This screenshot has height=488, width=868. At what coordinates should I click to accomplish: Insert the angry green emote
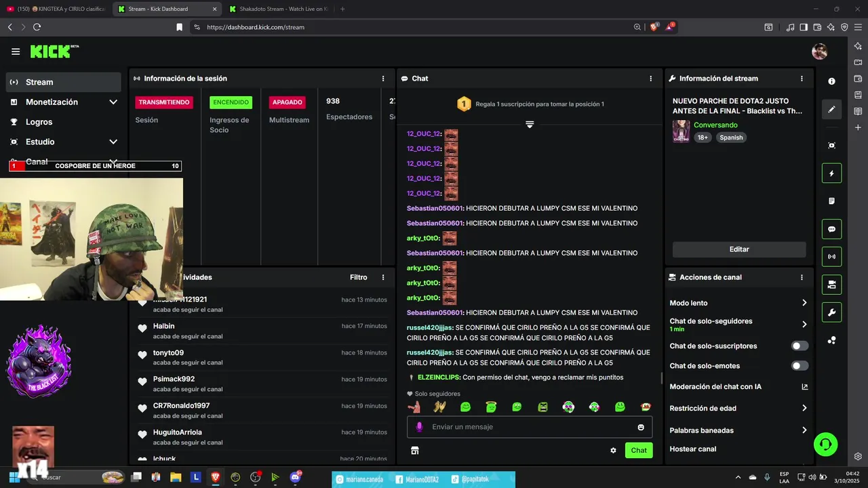click(x=542, y=407)
